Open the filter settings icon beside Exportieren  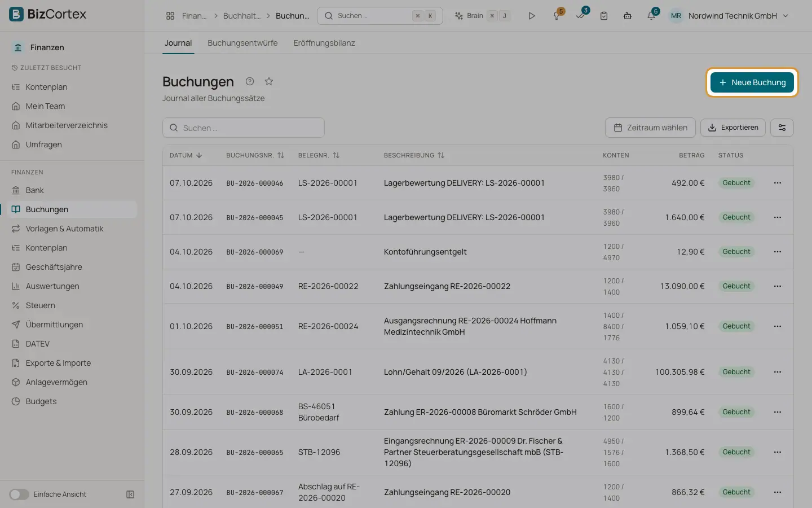(x=782, y=128)
